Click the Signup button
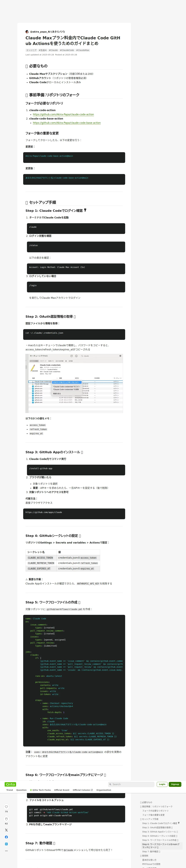The width and height of the screenshot is (186, 868). coord(175,784)
